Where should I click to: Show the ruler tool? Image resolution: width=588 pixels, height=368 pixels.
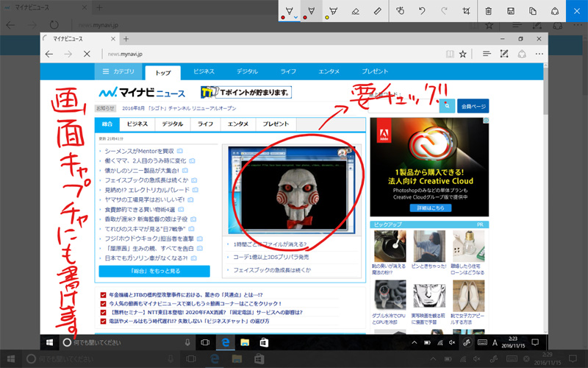point(378,11)
